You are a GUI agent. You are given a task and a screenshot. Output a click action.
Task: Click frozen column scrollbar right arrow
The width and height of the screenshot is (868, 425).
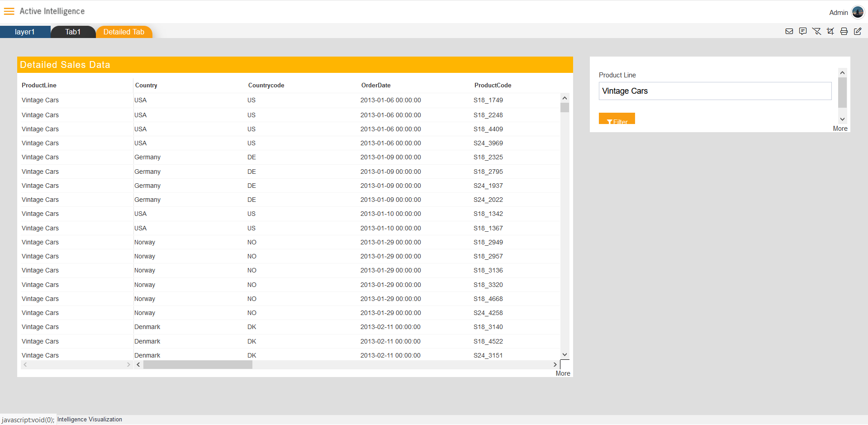click(128, 365)
